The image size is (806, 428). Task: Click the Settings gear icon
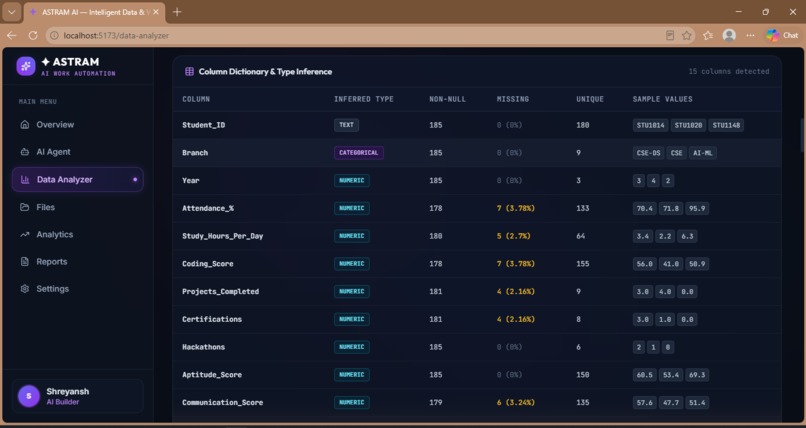click(24, 289)
